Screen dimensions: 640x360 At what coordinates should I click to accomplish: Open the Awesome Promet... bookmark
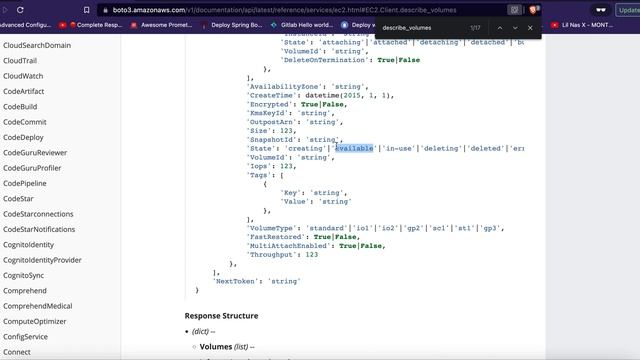[x=162, y=25]
